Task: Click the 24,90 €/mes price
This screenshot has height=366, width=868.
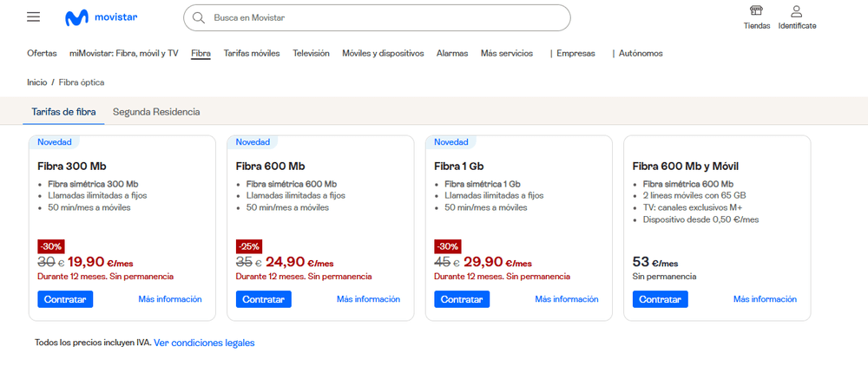Action: pos(299,262)
